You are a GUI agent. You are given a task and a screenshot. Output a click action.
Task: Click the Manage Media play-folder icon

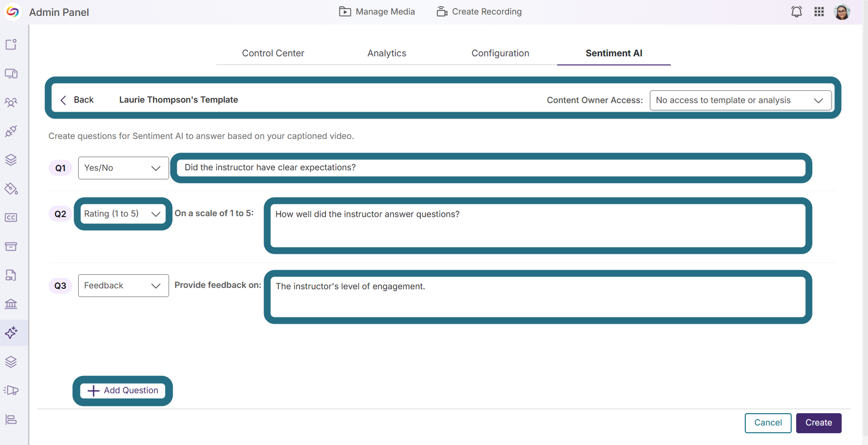tap(345, 12)
